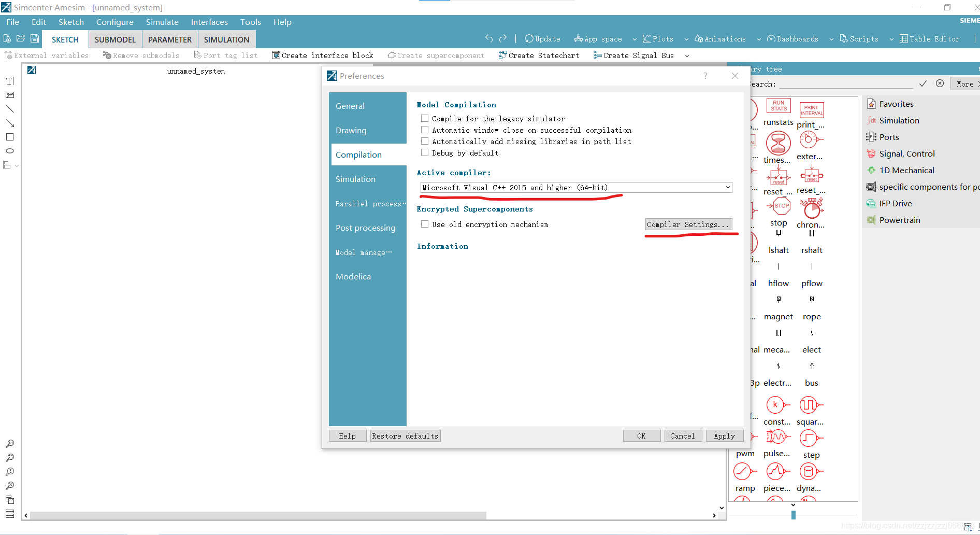Enable automatic window close on successful compilation

pyautogui.click(x=425, y=130)
